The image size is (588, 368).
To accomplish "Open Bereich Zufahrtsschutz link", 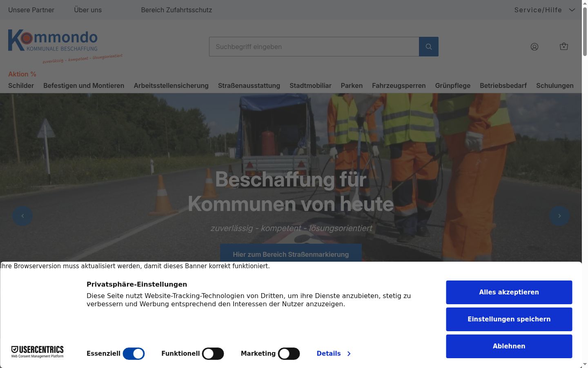I will click(x=176, y=10).
